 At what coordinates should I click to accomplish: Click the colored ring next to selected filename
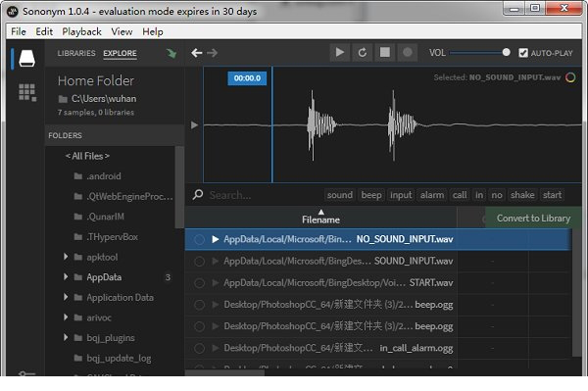pos(570,77)
